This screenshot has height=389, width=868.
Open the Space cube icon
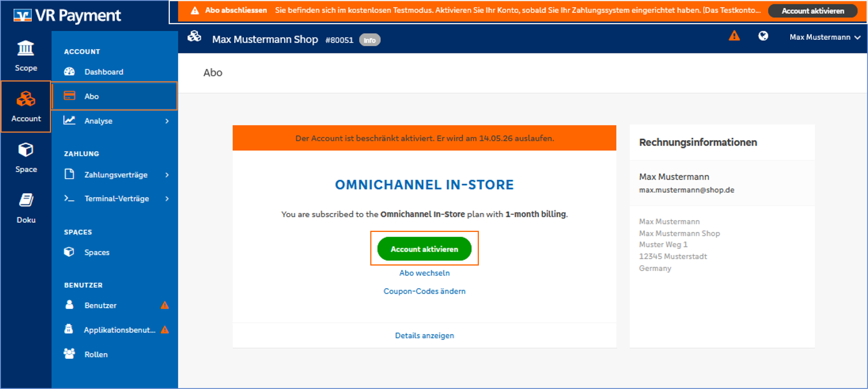[x=26, y=149]
